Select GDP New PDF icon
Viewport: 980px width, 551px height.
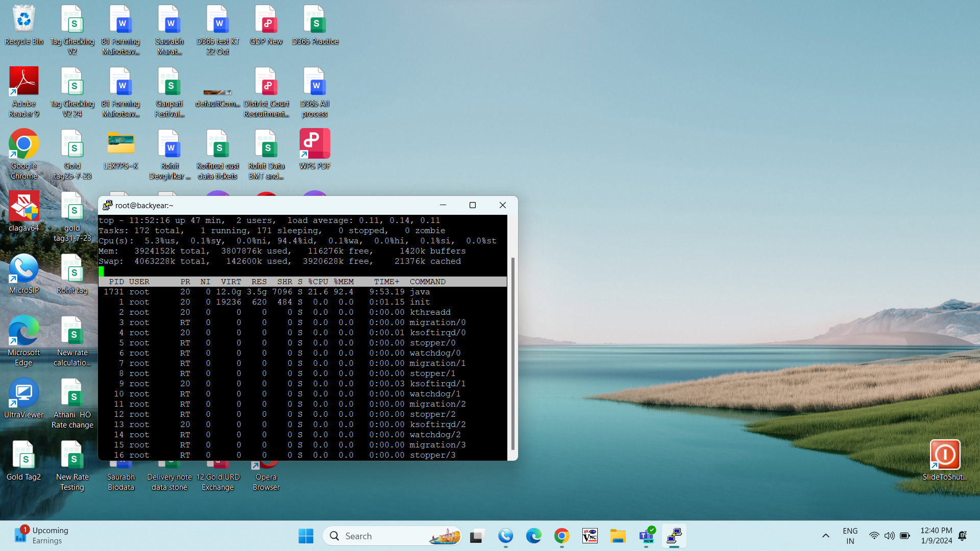(266, 26)
